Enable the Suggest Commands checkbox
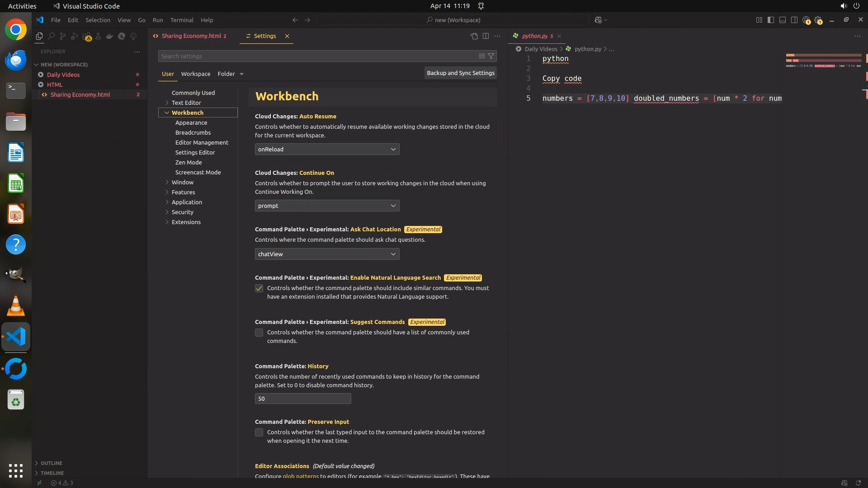The width and height of the screenshot is (868, 488). [x=259, y=333]
